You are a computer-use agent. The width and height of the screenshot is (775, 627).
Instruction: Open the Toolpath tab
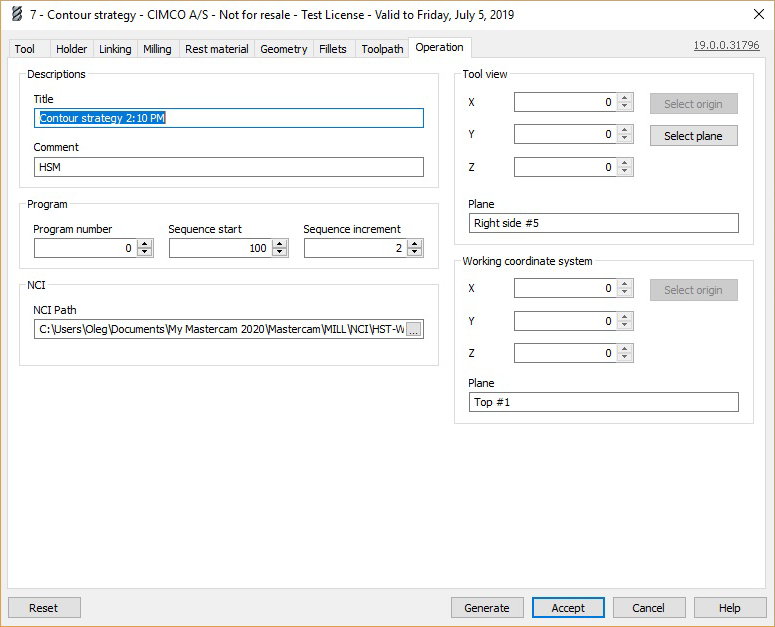coord(382,49)
